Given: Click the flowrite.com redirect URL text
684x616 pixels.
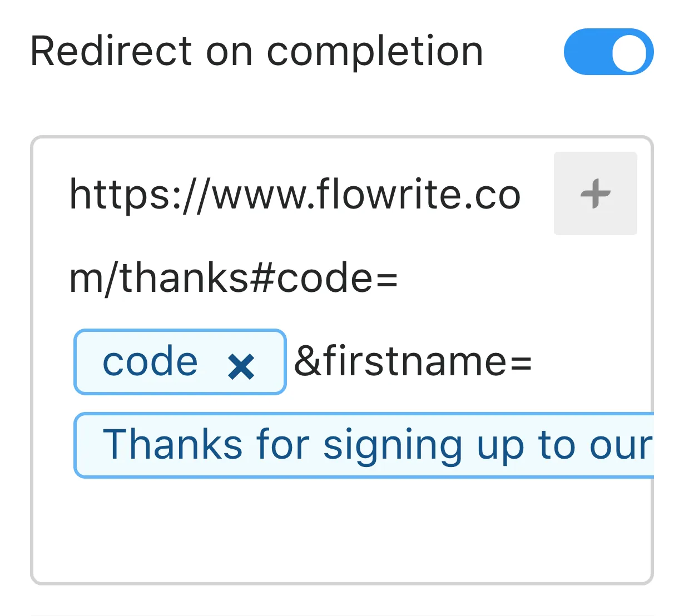Looking at the screenshot, I should point(295,194).
